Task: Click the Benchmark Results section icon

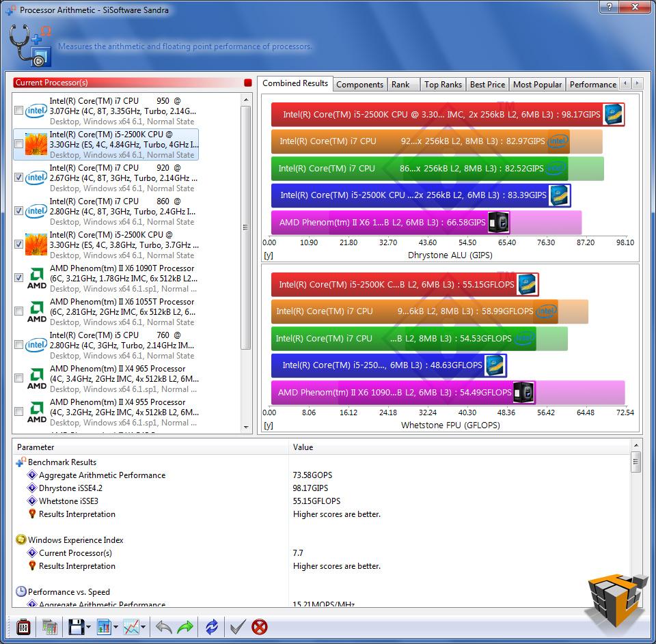Action: (x=21, y=462)
